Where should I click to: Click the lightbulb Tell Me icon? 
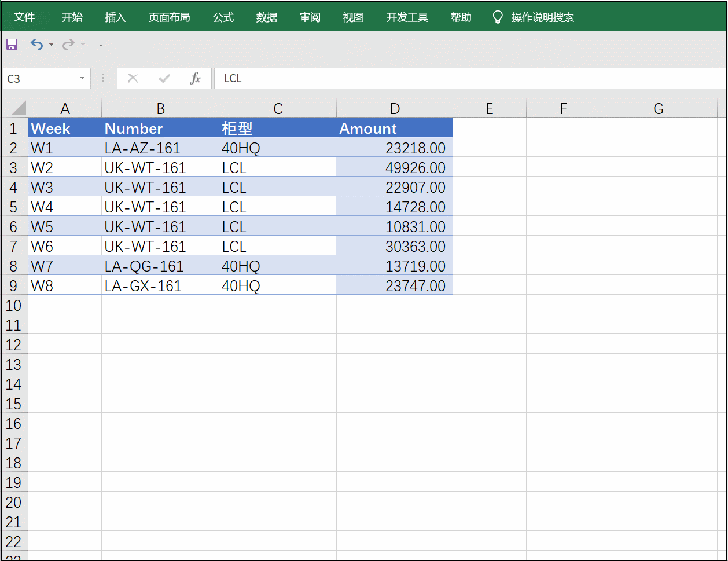click(x=498, y=17)
